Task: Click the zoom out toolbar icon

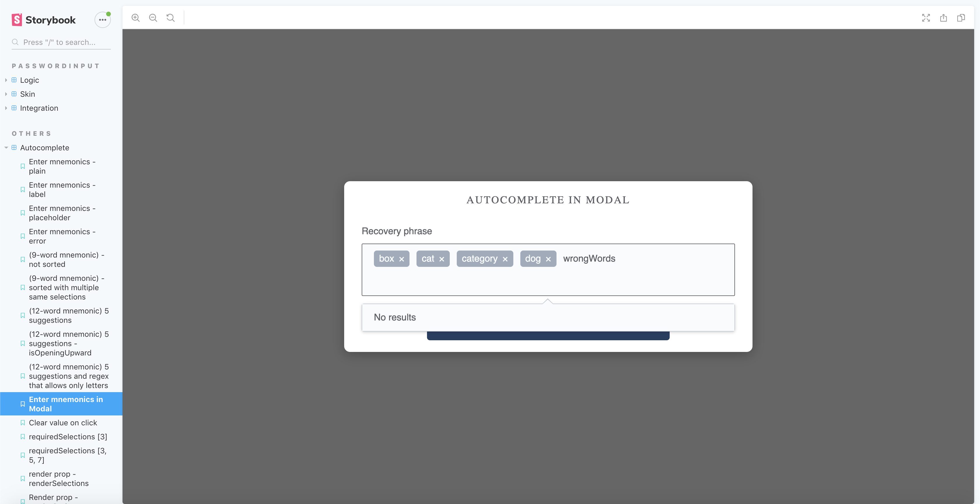Action: (x=153, y=18)
